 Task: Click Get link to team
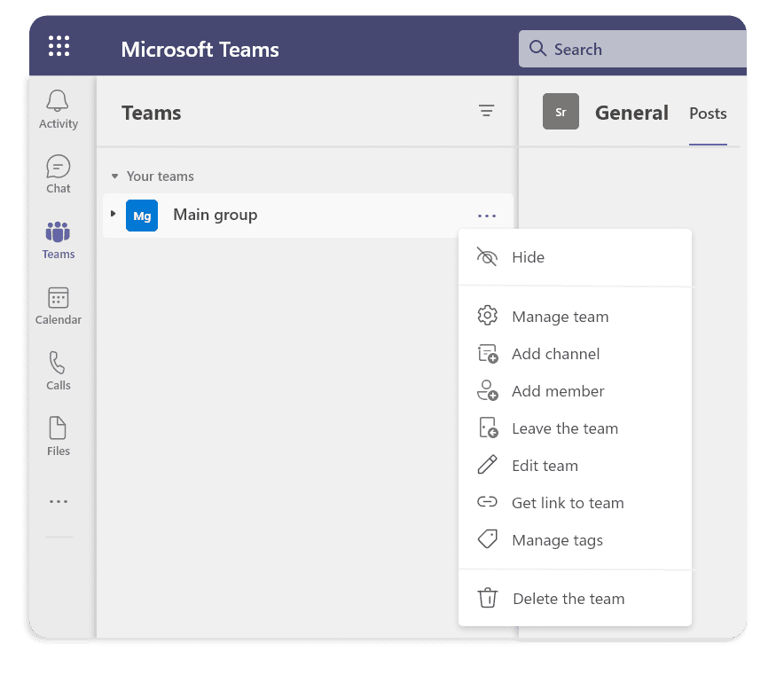[x=568, y=503]
